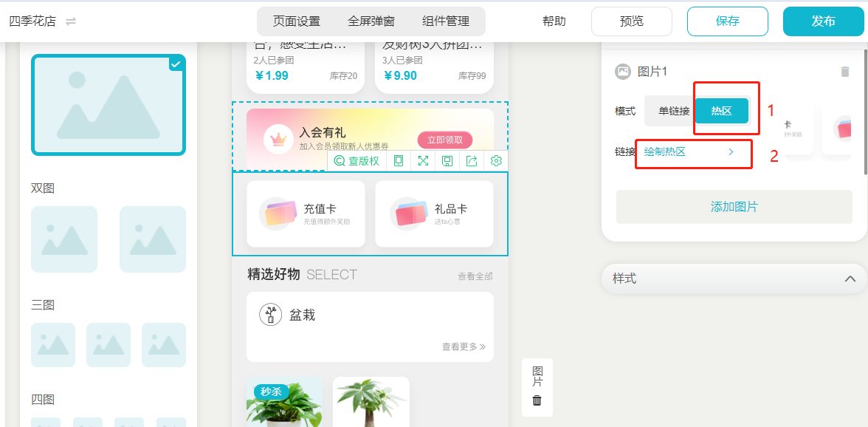Click the fullscreen expand arrows icon
The height and width of the screenshot is (427, 868).
tap(423, 161)
